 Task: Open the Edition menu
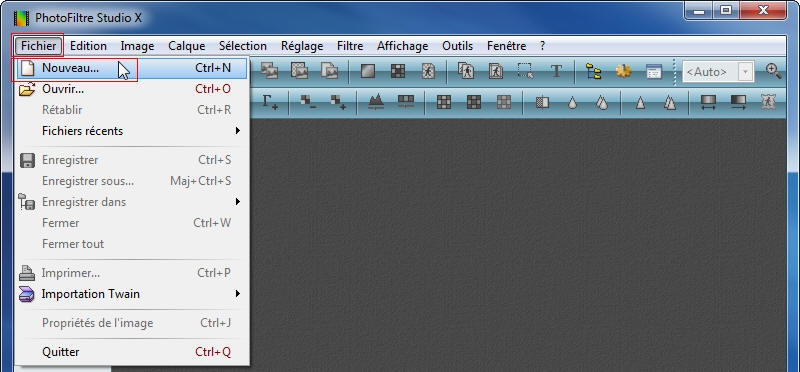88,46
